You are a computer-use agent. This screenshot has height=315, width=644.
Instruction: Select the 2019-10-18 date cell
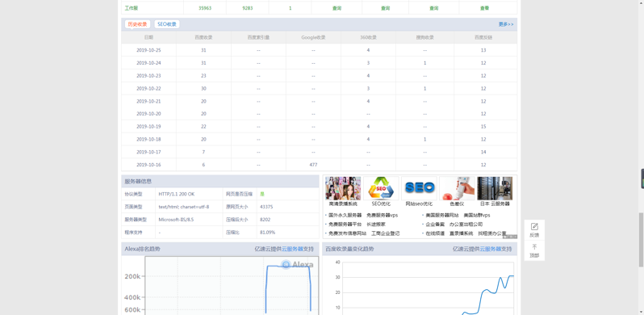[x=148, y=140]
